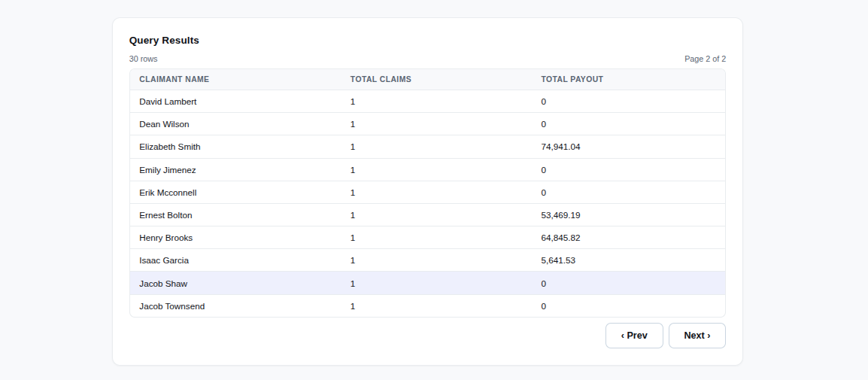Screen dimensions: 868x380
Task: Click the Page 2 of 2 indicator
Action: point(706,59)
